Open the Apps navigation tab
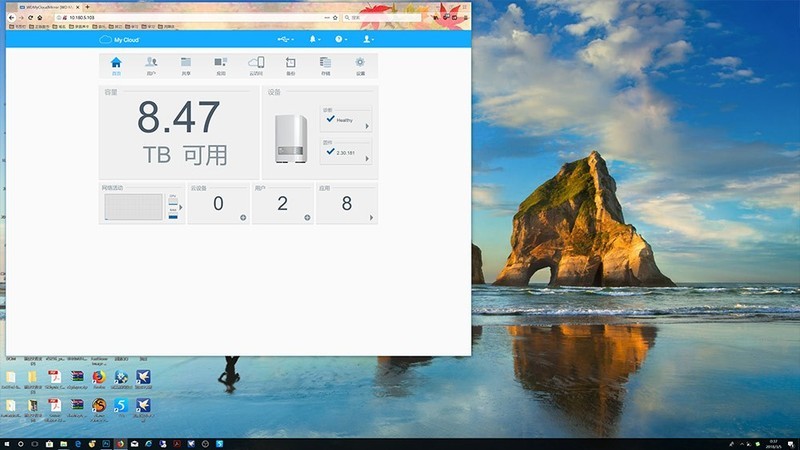 [x=220, y=66]
